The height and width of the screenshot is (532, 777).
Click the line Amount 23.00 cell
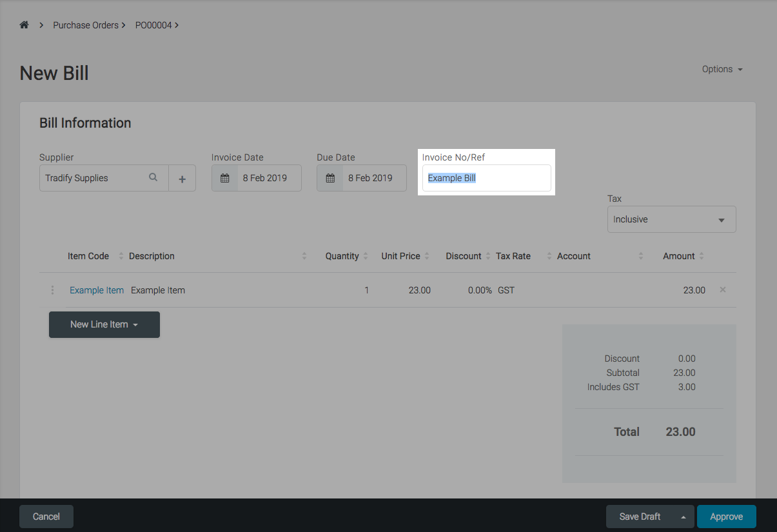pyautogui.click(x=694, y=290)
